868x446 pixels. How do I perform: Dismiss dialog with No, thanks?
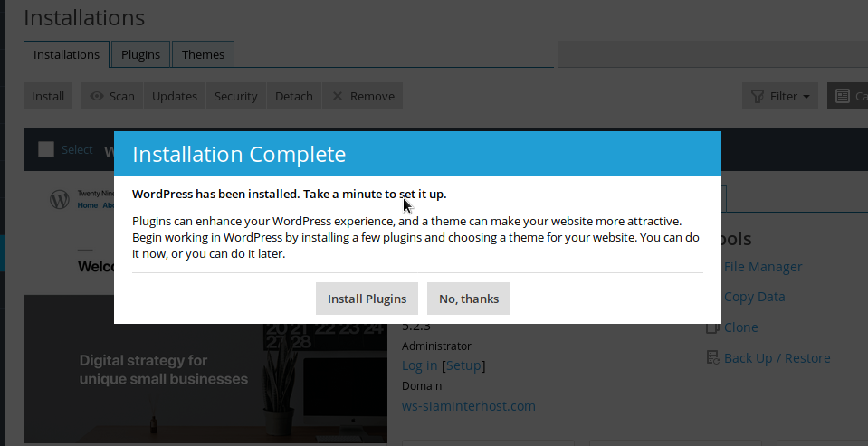tap(468, 299)
